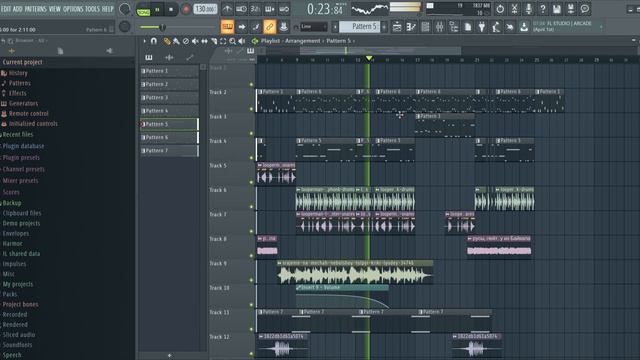
Task: Stop playback
Action: pos(171,9)
